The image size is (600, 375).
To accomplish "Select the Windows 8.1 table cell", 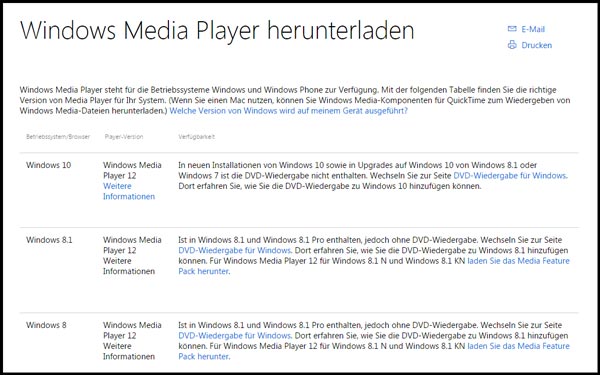I will click(49, 240).
